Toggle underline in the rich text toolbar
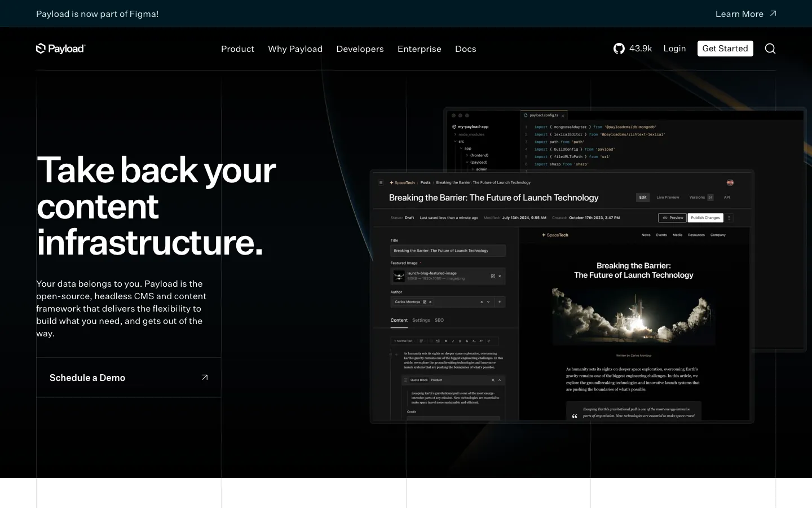 pos(460,341)
